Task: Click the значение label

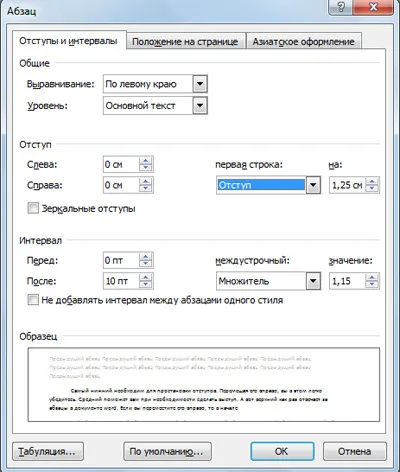Action: 351,261
